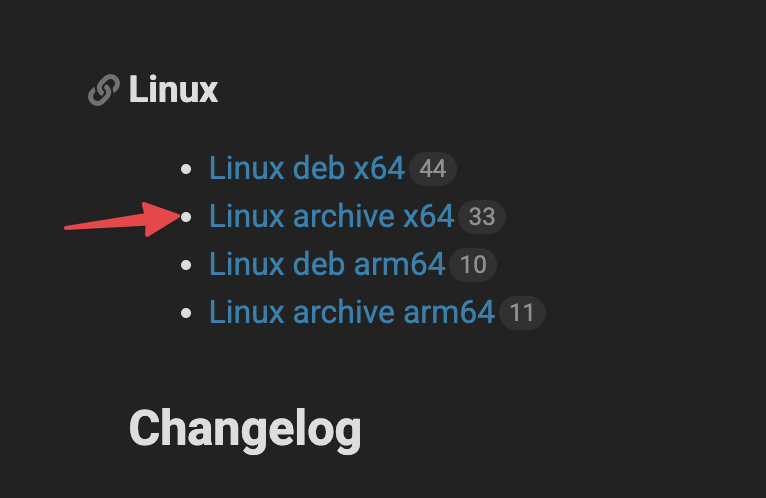Click the bullet the red arrow points to
The width and height of the screenshot is (766, 498).
pos(186,217)
